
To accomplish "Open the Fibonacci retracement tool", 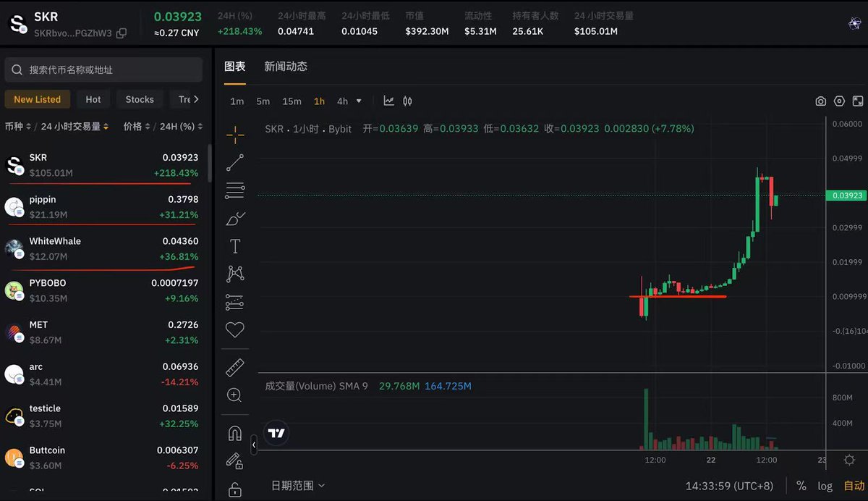I will coord(235,190).
